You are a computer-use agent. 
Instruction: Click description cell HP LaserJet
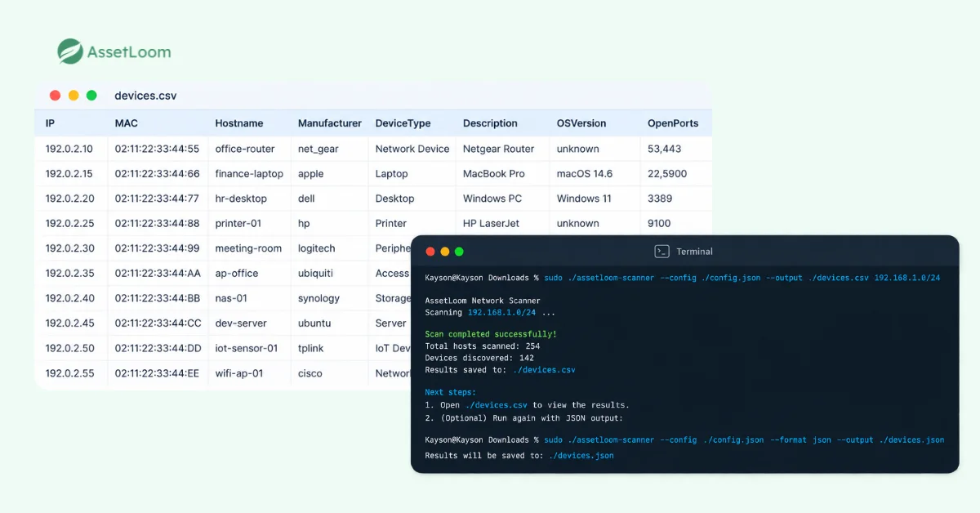492,223
